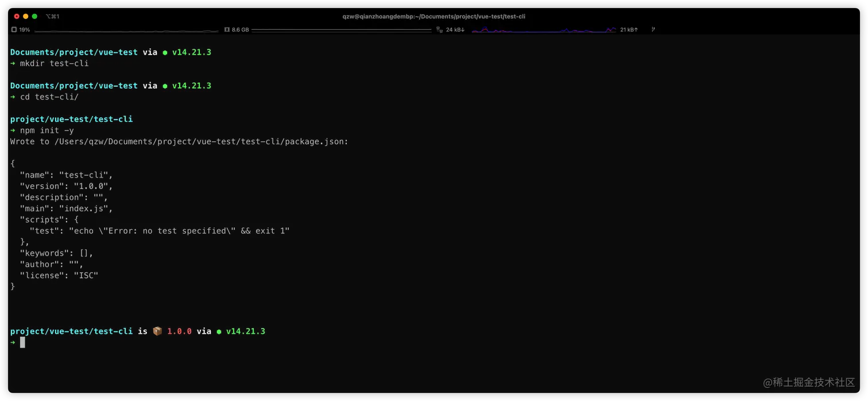Click the "license": "ISC" line

click(x=59, y=276)
